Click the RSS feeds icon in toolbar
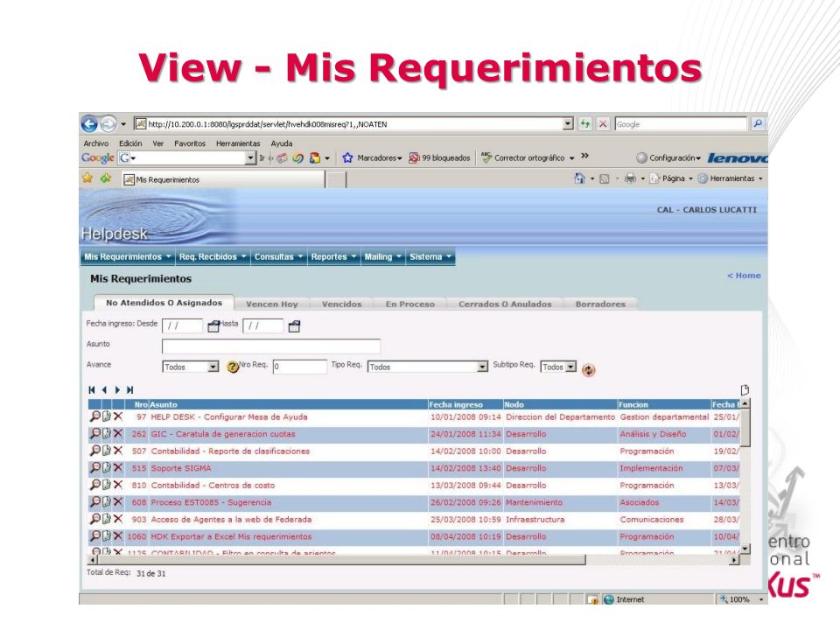This screenshot has width=840, height=630. 605,178
